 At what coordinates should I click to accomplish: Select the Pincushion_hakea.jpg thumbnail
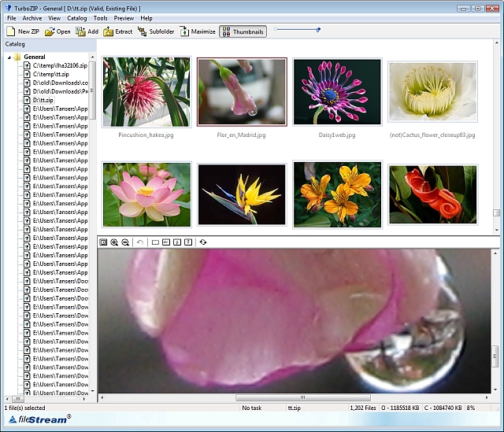146,92
